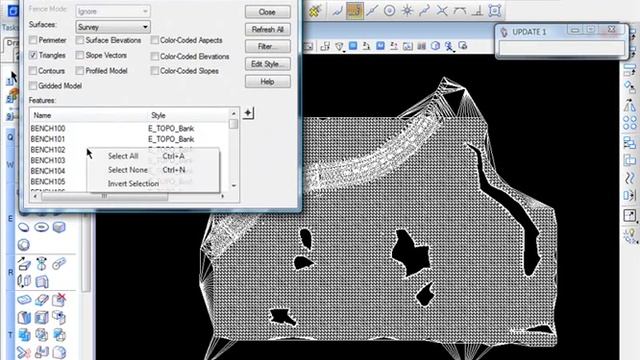This screenshot has height=360, width=640.
Task: Select BENCH100 in the features list
Action: tap(48, 129)
